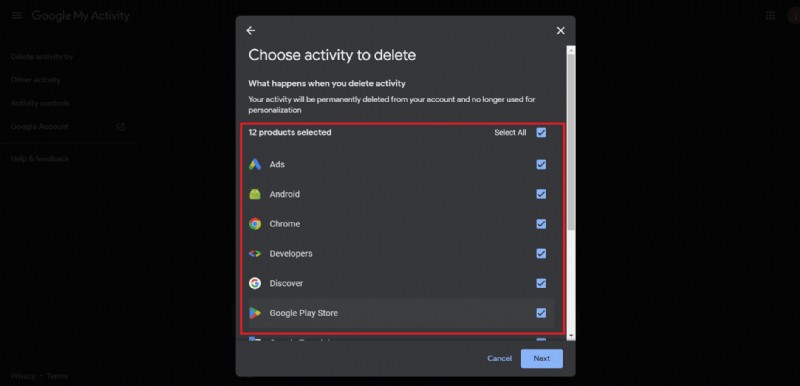Click the Next button
The height and width of the screenshot is (386, 800).
[x=542, y=358]
